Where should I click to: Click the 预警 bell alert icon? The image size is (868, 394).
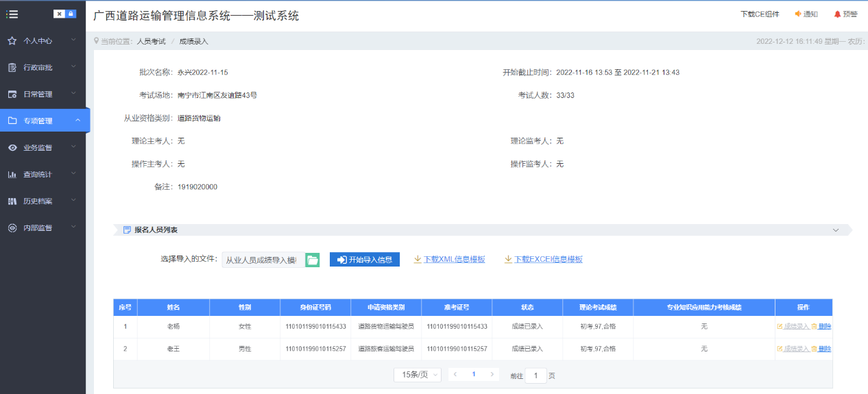point(837,14)
